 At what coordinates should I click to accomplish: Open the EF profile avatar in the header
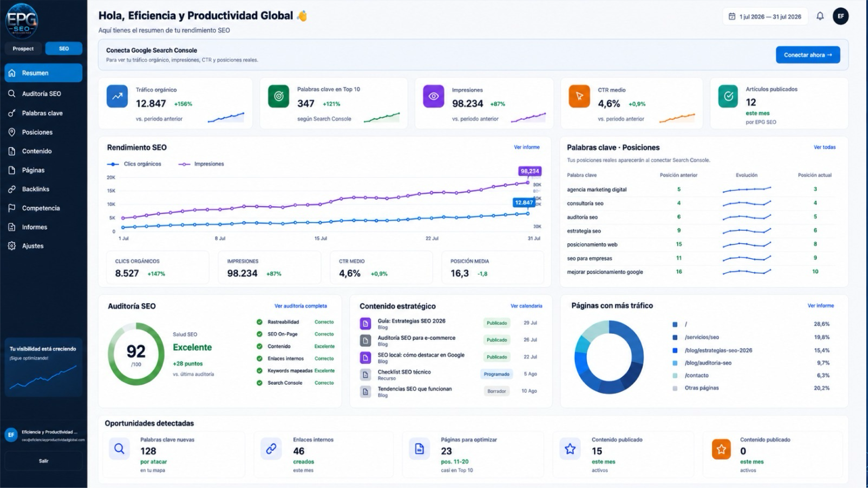click(x=841, y=16)
